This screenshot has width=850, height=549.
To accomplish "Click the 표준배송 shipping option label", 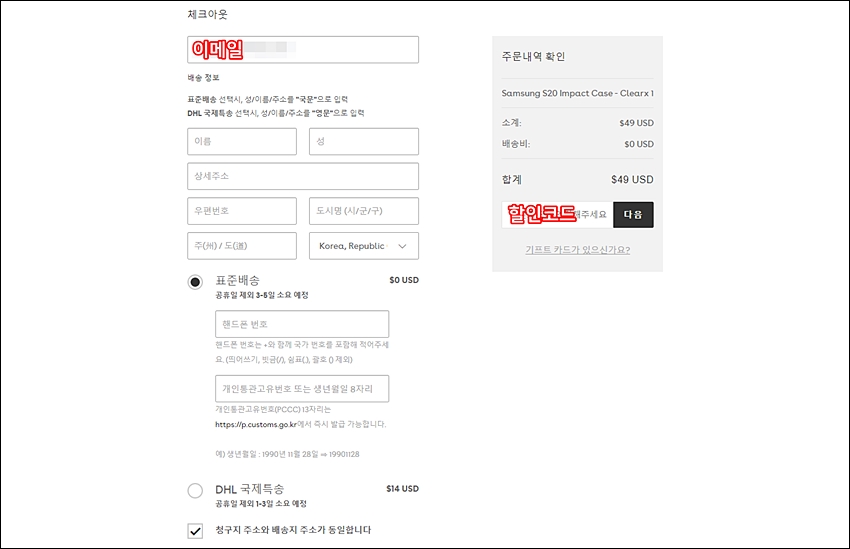I will tap(237, 280).
